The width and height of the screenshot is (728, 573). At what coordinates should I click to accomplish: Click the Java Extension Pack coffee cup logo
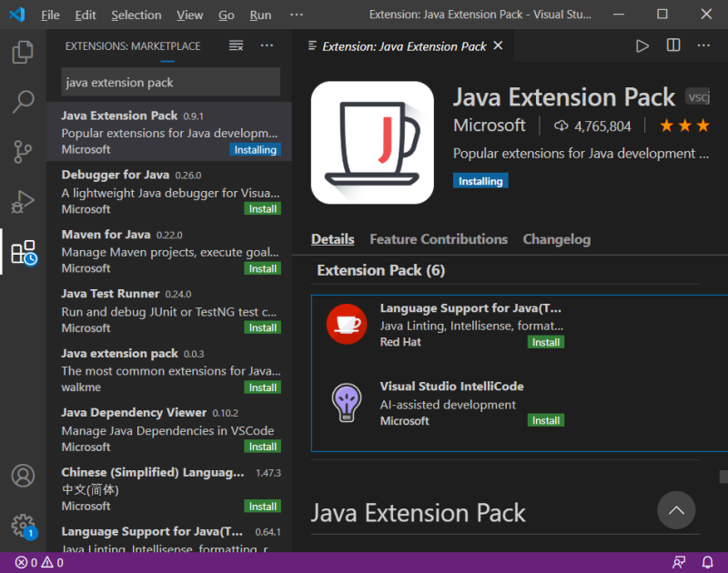[x=372, y=143]
